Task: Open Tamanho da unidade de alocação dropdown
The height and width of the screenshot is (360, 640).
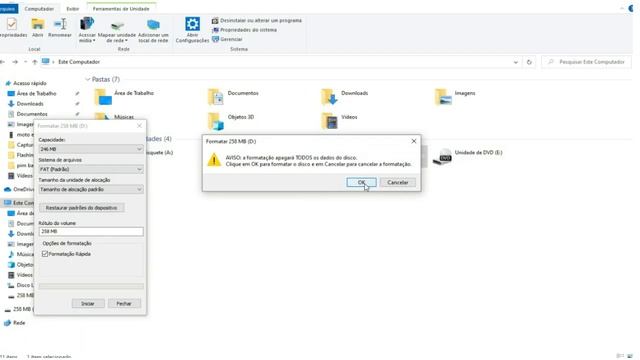Action: [91, 189]
